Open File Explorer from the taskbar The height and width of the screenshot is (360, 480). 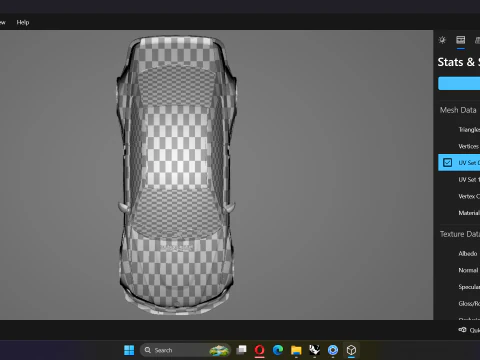coord(296,350)
